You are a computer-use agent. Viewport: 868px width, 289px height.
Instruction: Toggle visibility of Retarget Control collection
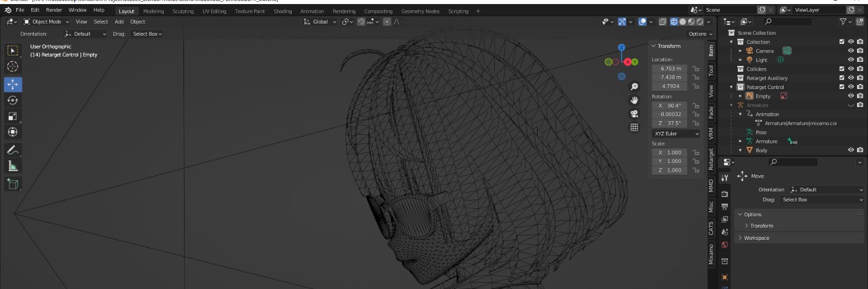tap(851, 87)
